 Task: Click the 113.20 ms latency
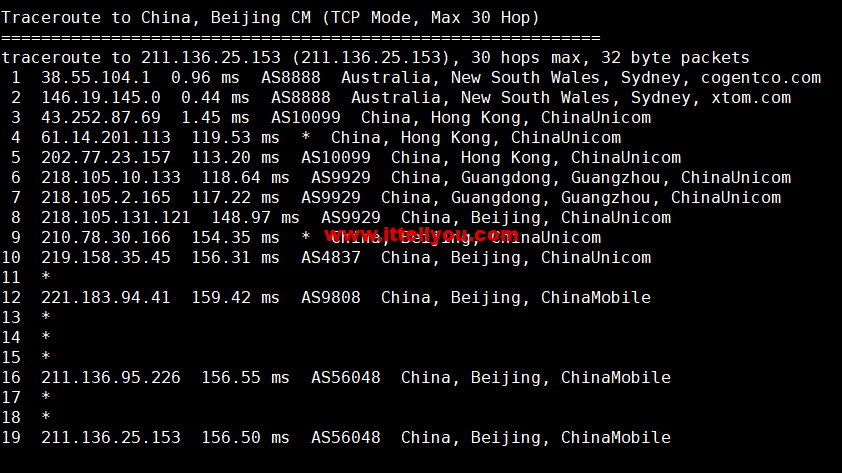pyautogui.click(x=235, y=158)
